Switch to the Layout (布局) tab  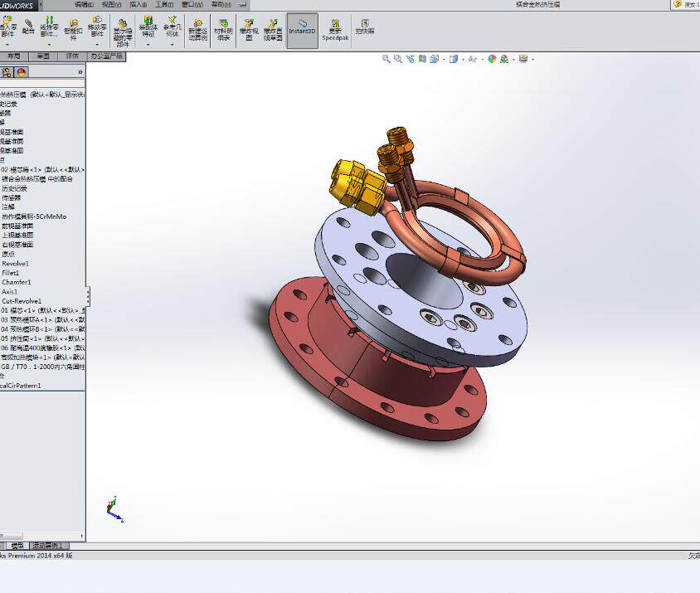pos(14,56)
